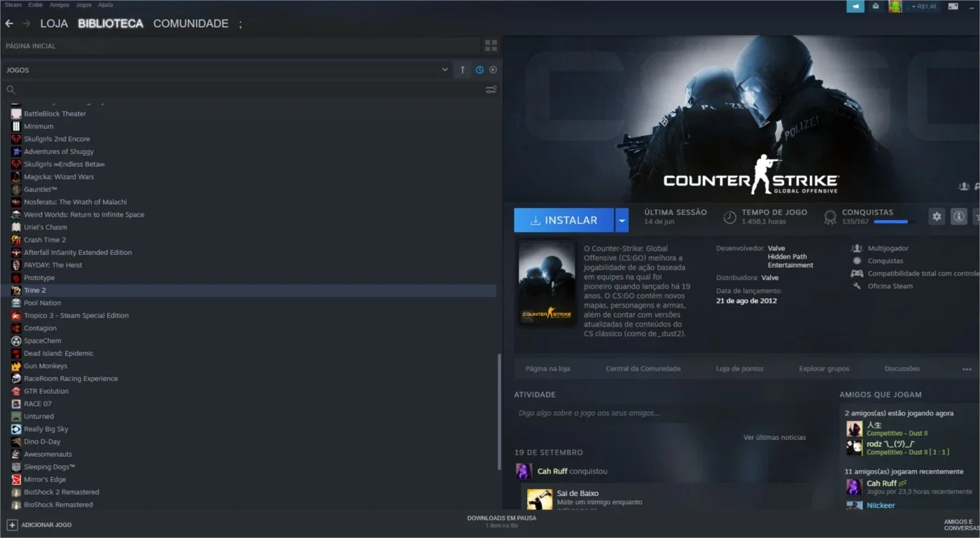Image resolution: width=980 pixels, height=538 pixels.
Task: Click the blue INSTALAR button
Action: point(563,220)
